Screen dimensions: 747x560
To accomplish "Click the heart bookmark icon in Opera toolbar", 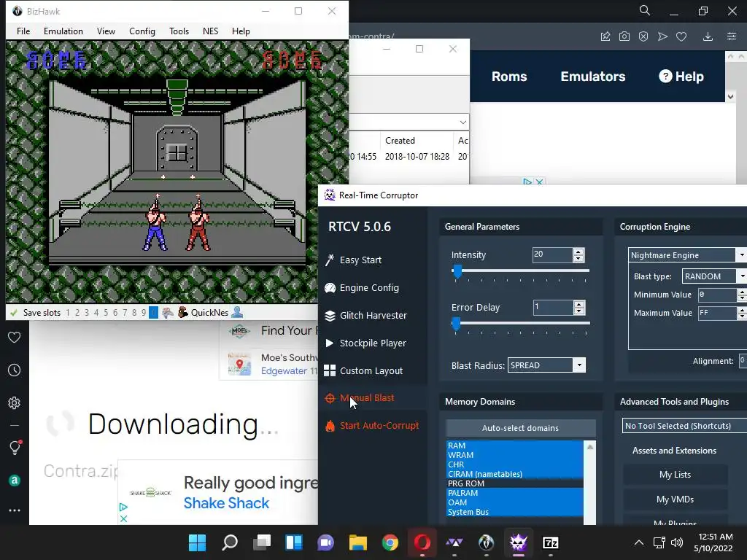I will coord(681,36).
